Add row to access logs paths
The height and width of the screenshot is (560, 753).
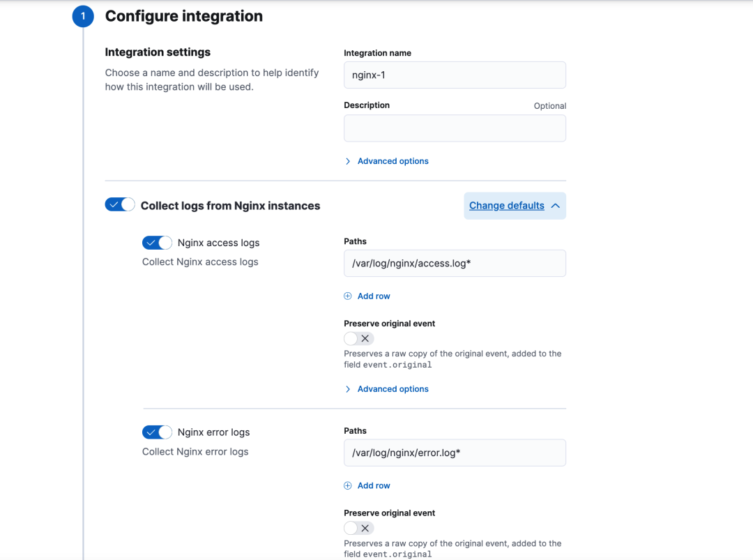coord(373,296)
